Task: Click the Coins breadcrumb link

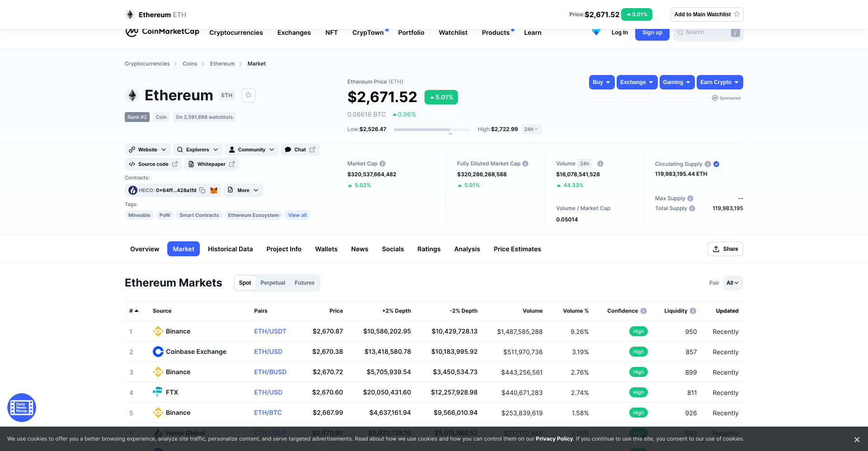Action: coord(190,64)
